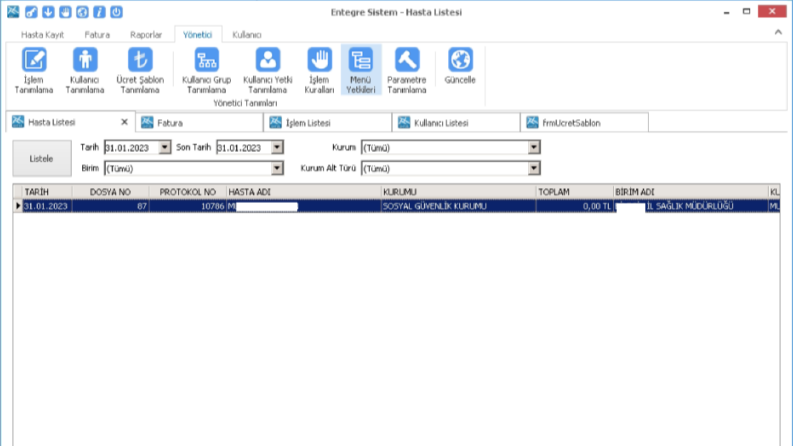Click the İL SAĞLIK MÜDÜRLÜĞÜ cell
The height and width of the screenshot is (446, 793).
pos(690,206)
